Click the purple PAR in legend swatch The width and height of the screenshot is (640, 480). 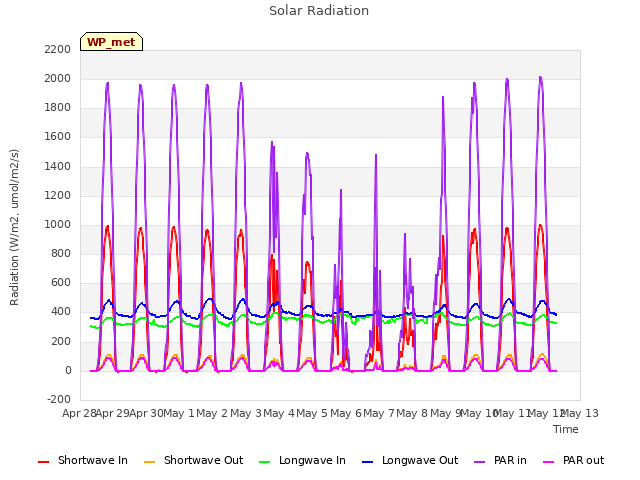480,462
